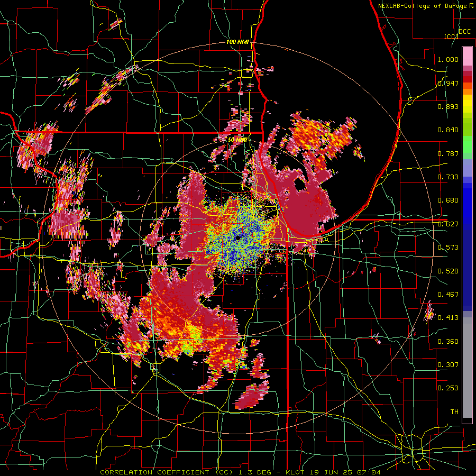The image size is (476, 476).
Task: Click the 50 NMI range ring label
Action: 237,140
